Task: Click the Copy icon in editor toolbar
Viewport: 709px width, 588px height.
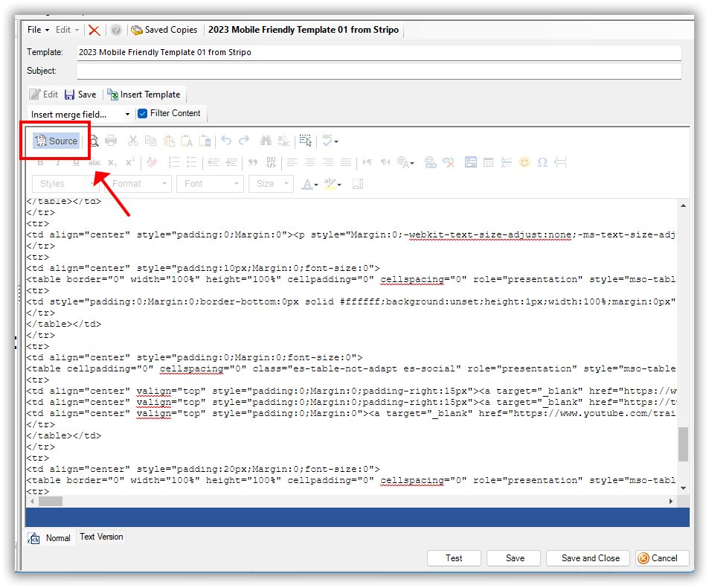Action: [150, 141]
